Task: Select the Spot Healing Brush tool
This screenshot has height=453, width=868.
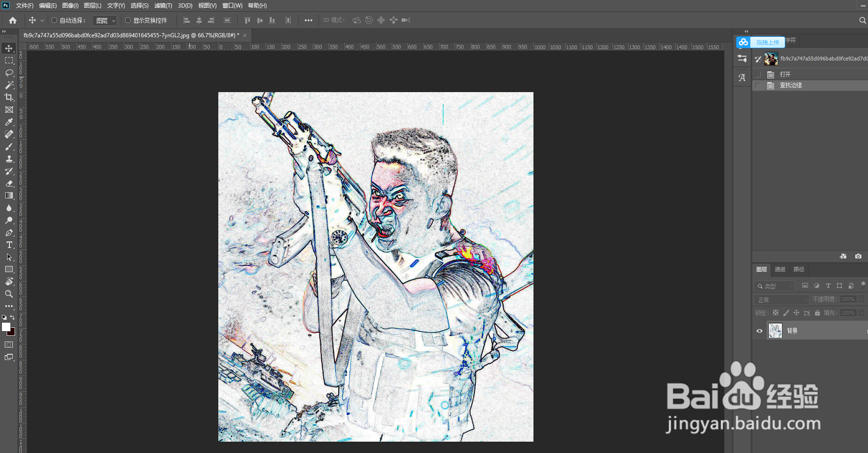Action: (9, 134)
